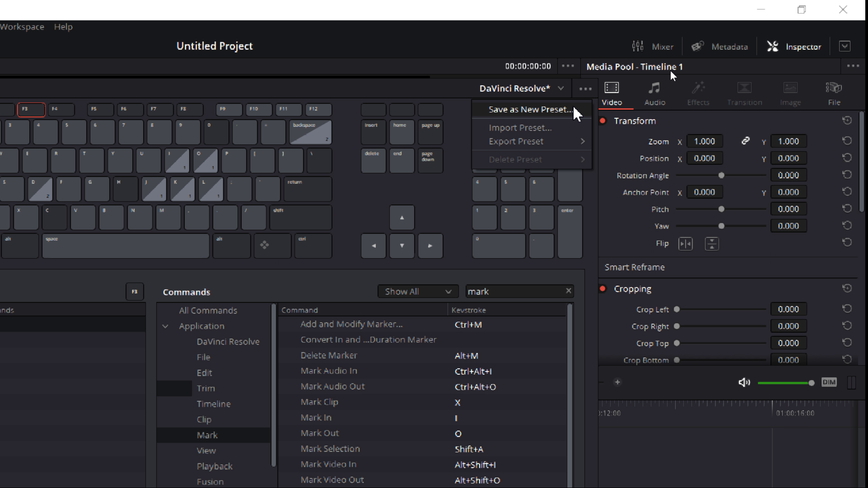The image size is (868, 488).
Task: Reset Position value
Action: point(847,158)
